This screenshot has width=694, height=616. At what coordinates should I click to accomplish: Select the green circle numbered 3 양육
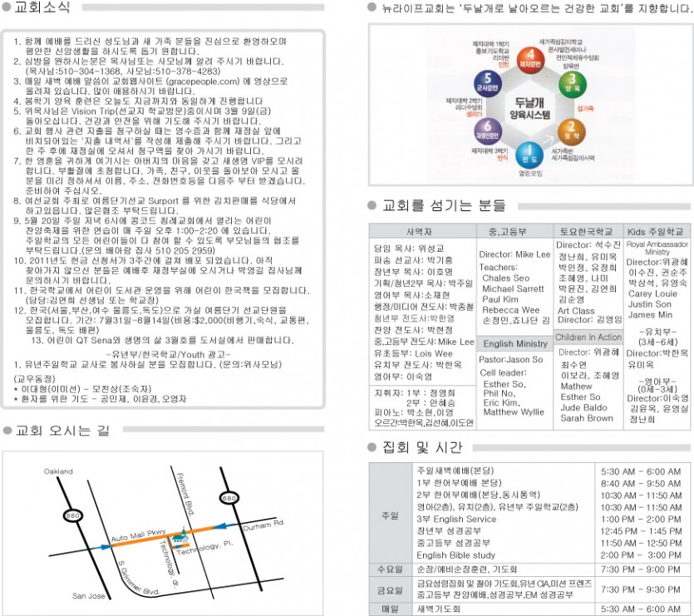[573, 84]
